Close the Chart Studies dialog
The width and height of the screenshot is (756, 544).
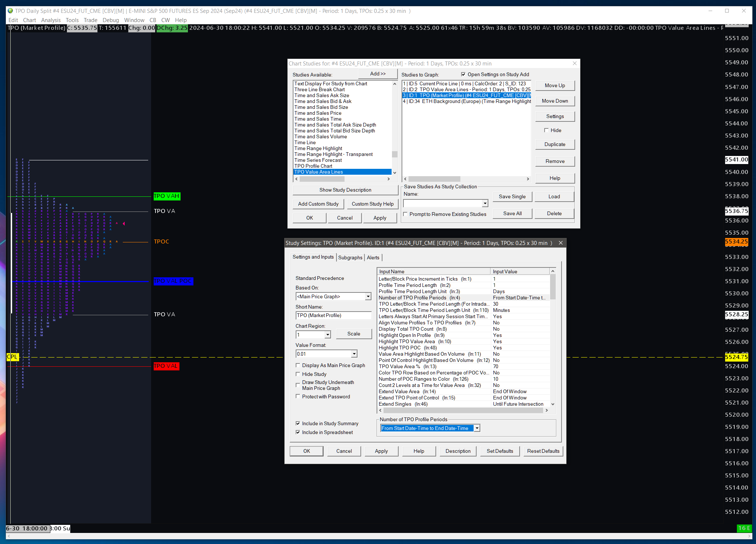pyautogui.click(x=574, y=64)
